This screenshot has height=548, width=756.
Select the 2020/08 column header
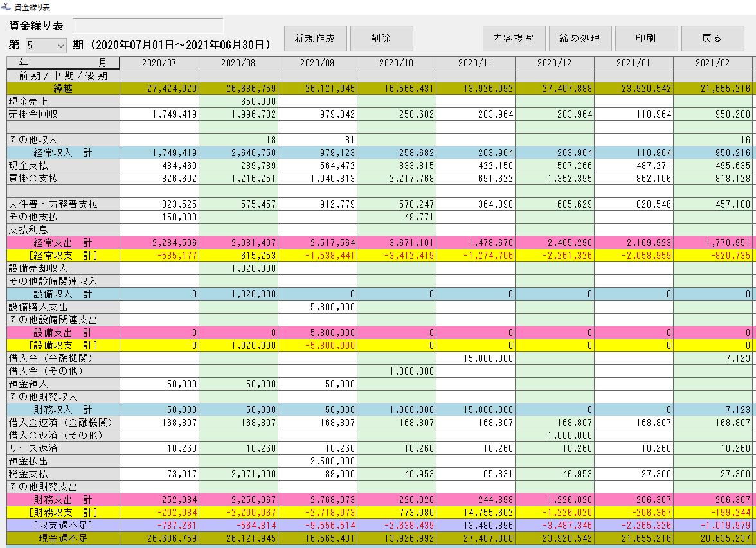pyautogui.click(x=238, y=63)
